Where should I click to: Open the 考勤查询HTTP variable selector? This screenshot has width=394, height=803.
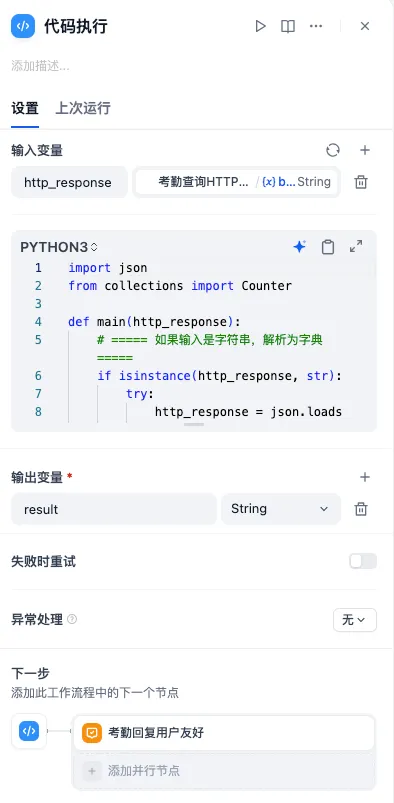click(236, 182)
